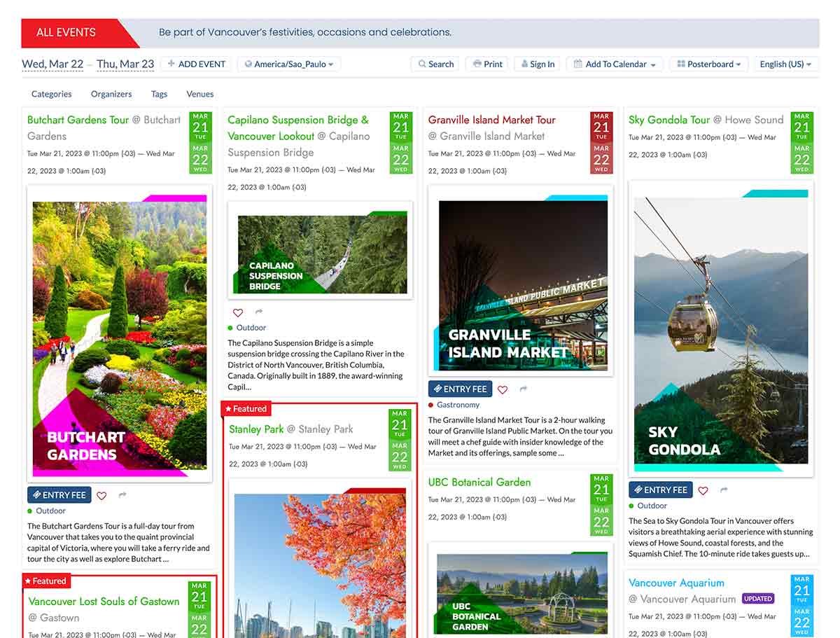Share the Granville Island Market Tour

point(524,389)
